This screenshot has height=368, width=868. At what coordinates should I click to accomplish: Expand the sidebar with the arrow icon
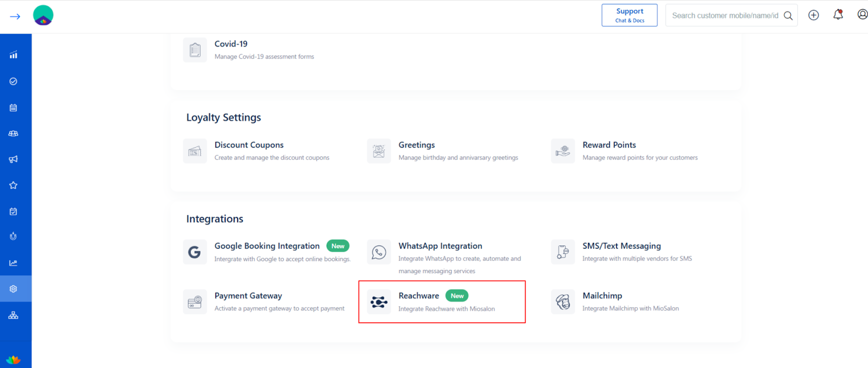coord(15,16)
